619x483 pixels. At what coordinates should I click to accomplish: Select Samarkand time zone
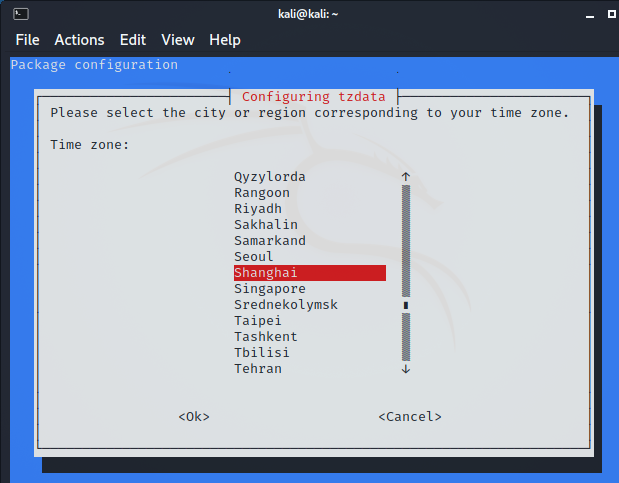(x=310, y=241)
